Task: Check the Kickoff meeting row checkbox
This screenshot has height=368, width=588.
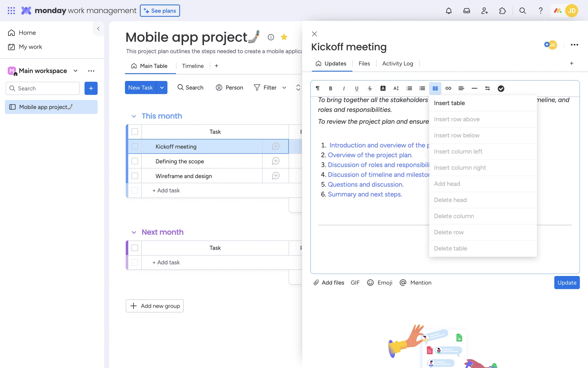Action: (135, 147)
